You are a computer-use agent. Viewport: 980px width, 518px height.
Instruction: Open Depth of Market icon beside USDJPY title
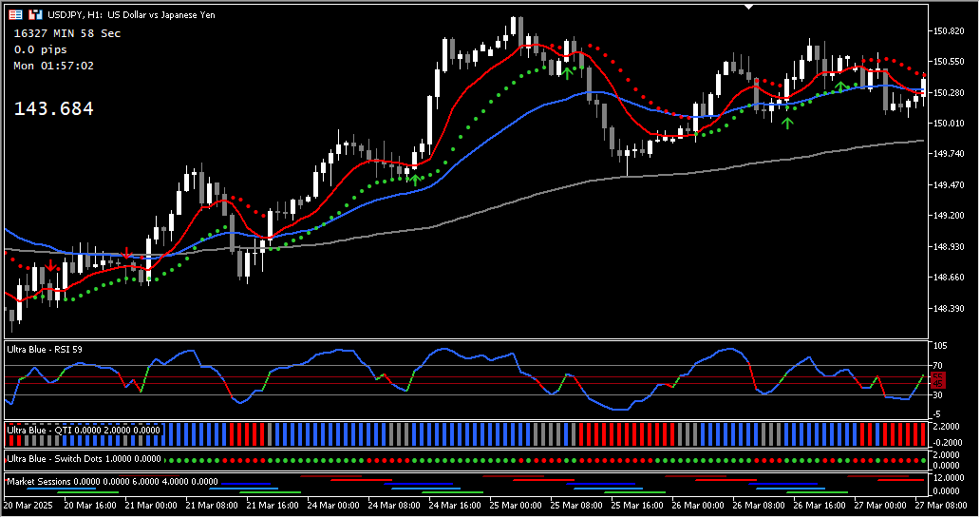[x=16, y=15]
